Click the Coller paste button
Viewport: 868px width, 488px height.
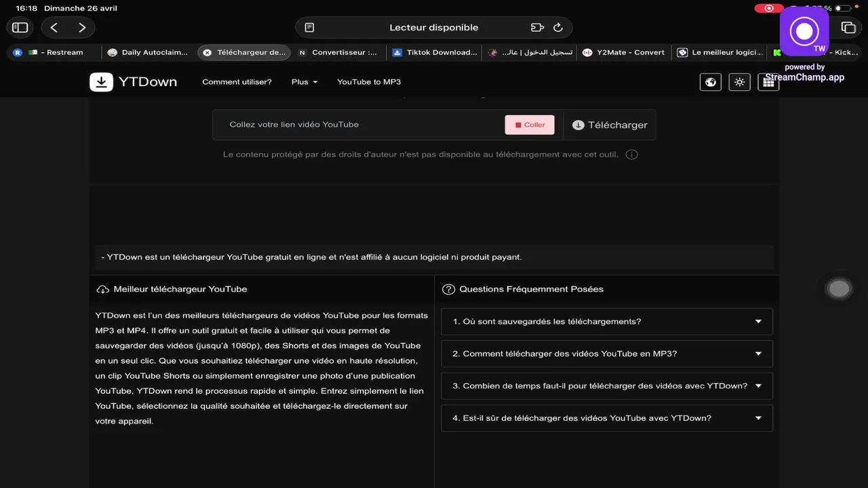(x=530, y=125)
